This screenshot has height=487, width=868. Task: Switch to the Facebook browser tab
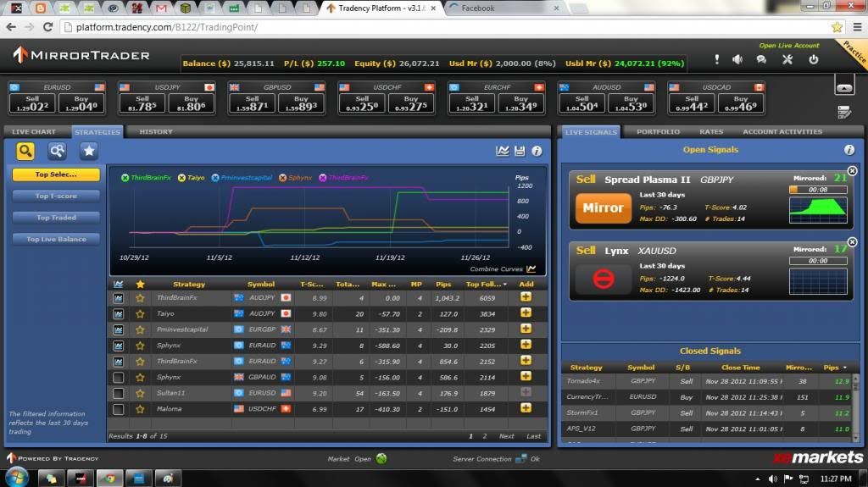(x=502, y=8)
